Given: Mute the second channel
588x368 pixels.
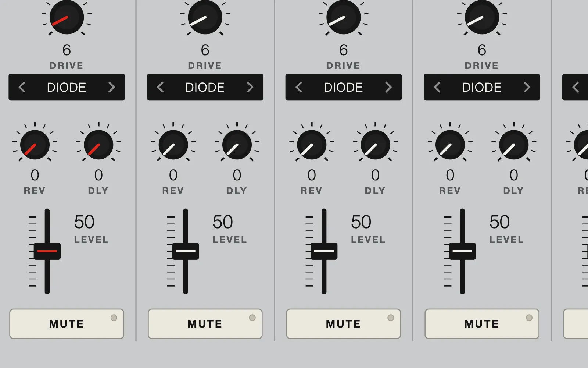Looking at the screenshot, I should [205, 324].
